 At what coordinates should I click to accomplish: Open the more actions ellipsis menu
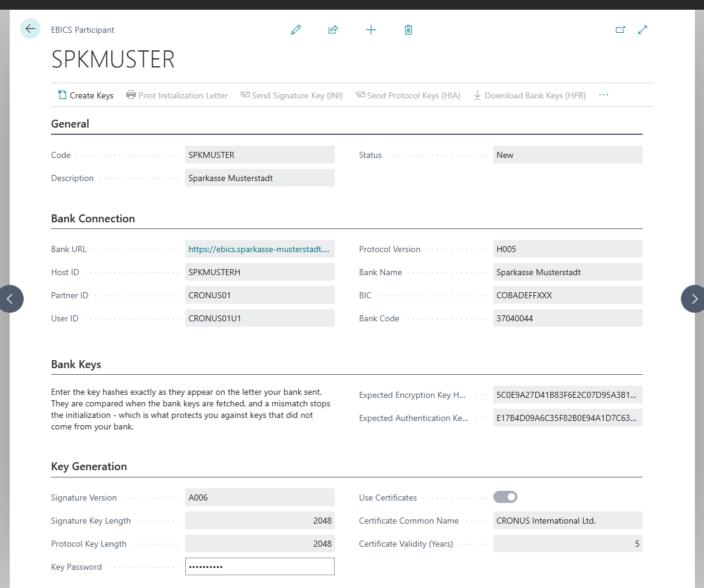(x=603, y=95)
